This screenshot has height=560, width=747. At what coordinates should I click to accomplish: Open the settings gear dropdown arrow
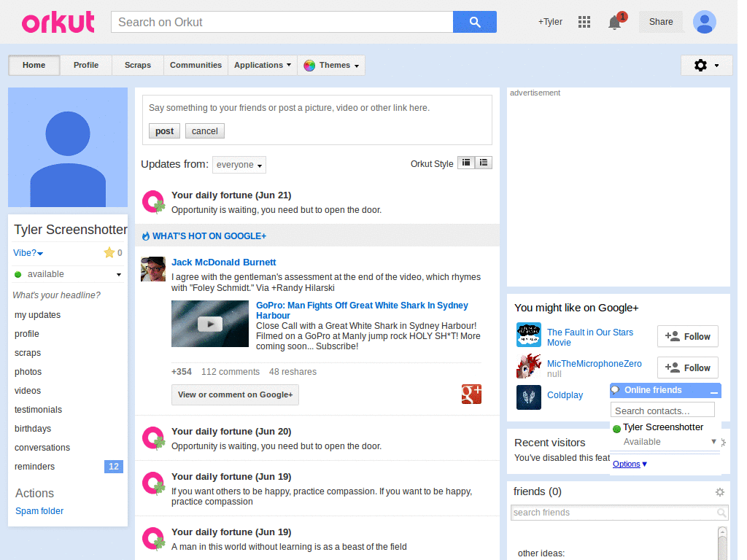(716, 66)
